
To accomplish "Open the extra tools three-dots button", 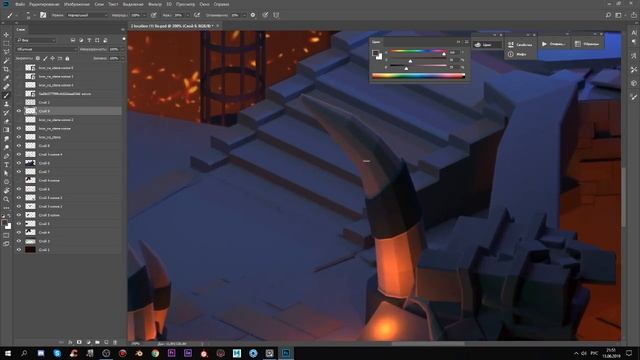I will pos(6,208).
